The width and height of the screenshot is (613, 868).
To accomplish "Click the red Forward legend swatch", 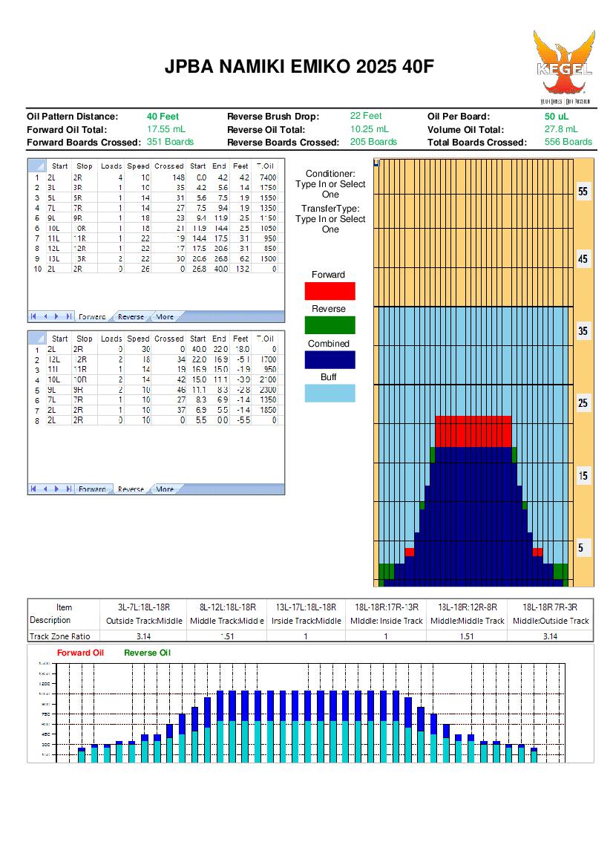I will coord(330,291).
